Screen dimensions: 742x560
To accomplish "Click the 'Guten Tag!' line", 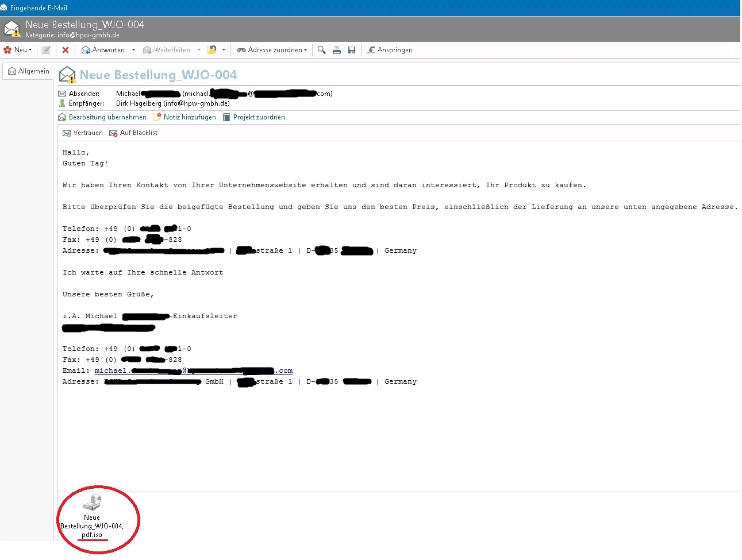I will [85, 164].
